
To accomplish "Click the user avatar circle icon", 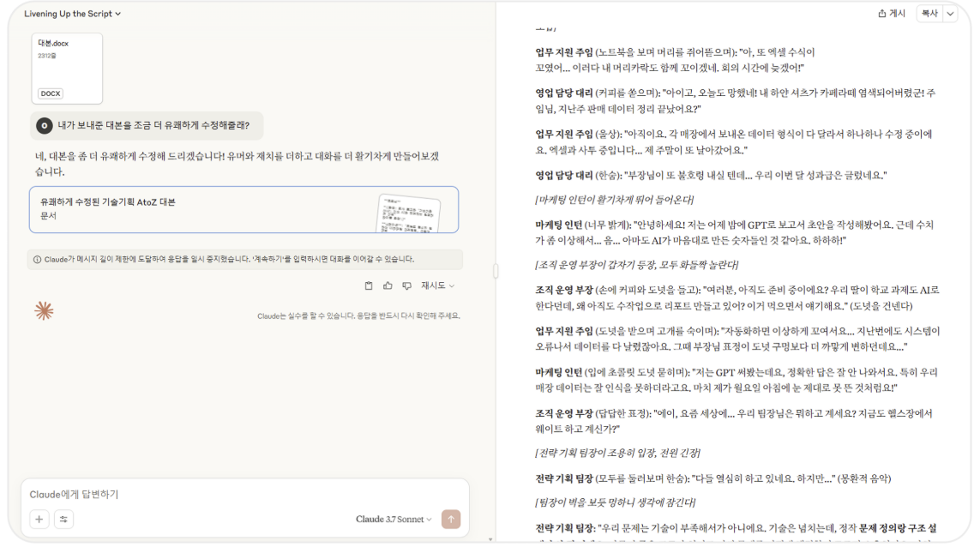I will (x=44, y=126).
